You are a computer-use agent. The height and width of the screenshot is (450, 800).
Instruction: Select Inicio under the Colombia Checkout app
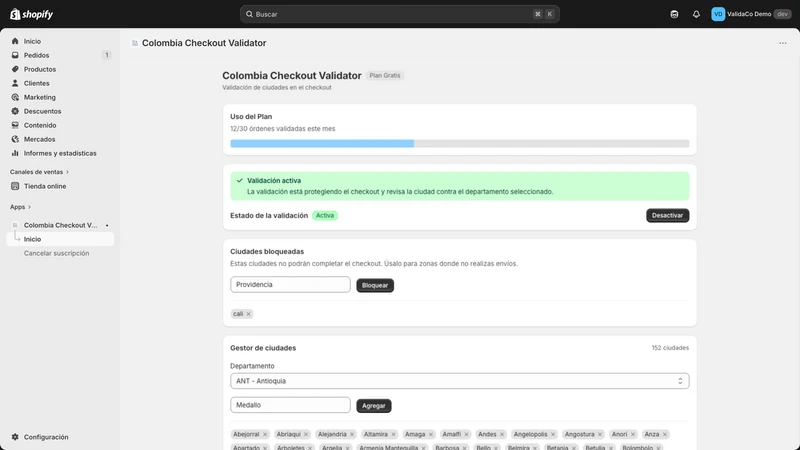(x=60, y=239)
